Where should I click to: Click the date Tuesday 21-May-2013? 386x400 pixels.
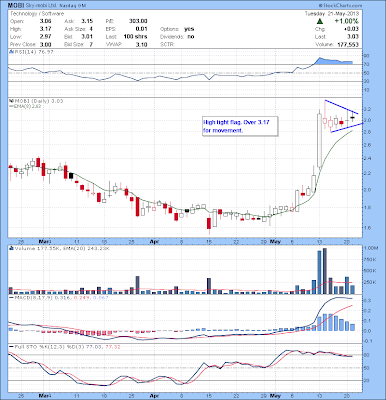click(x=332, y=14)
